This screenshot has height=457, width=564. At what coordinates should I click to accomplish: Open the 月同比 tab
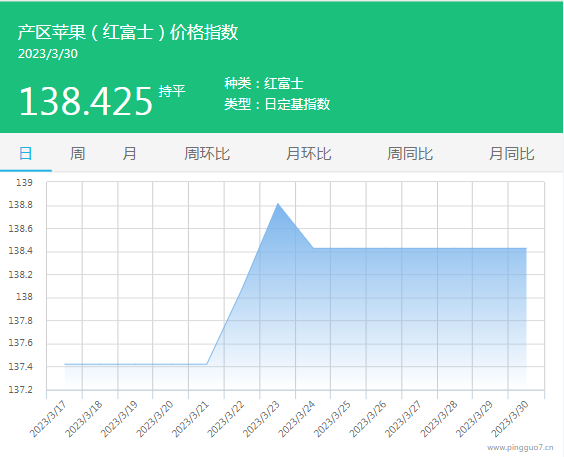511,154
